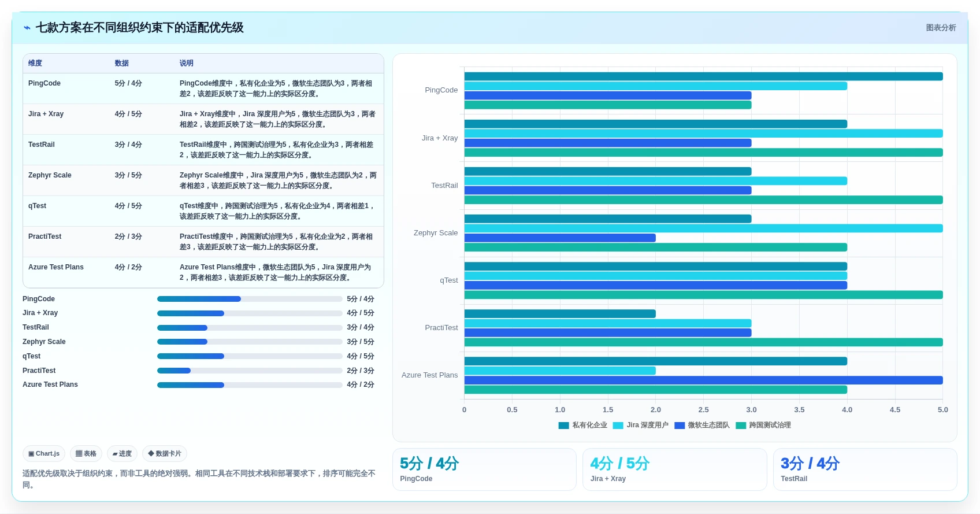Click the TestRail progress bar
This screenshot has width=980, height=514.
(250, 328)
